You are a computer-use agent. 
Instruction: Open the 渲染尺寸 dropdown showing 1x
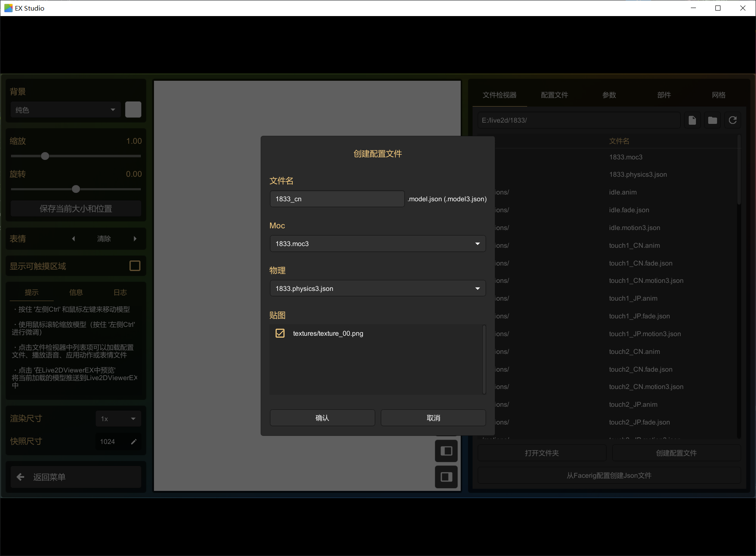(x=118, y=419)
